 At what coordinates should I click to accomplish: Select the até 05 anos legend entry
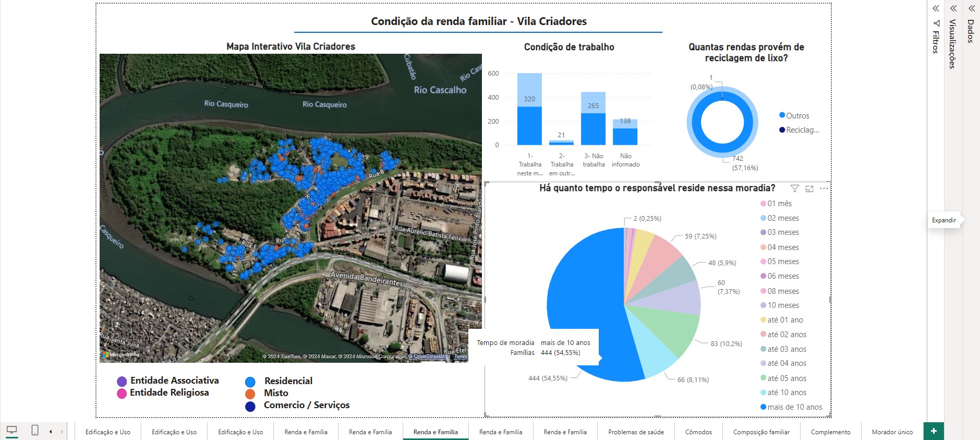[x=783, y=378]
